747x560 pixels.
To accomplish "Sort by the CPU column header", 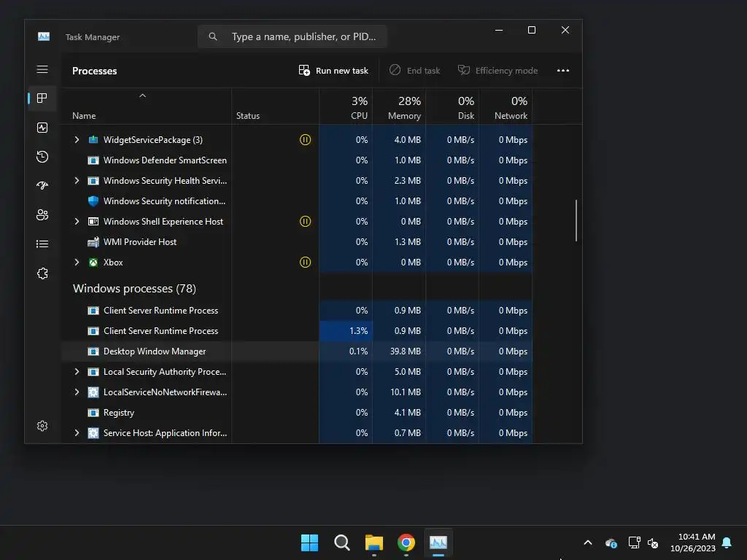I will point(346,108).
